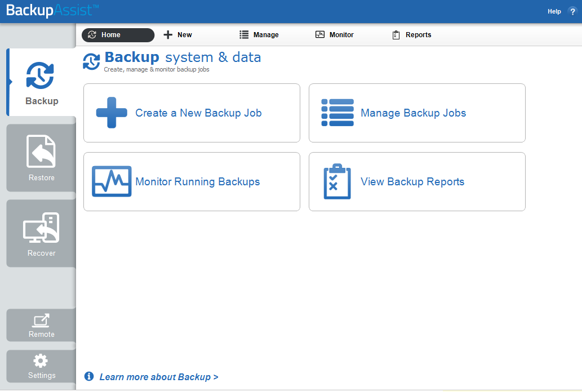582x392 pixels.
Task: Switch to the Monitor tab
Action: point(335,35)
